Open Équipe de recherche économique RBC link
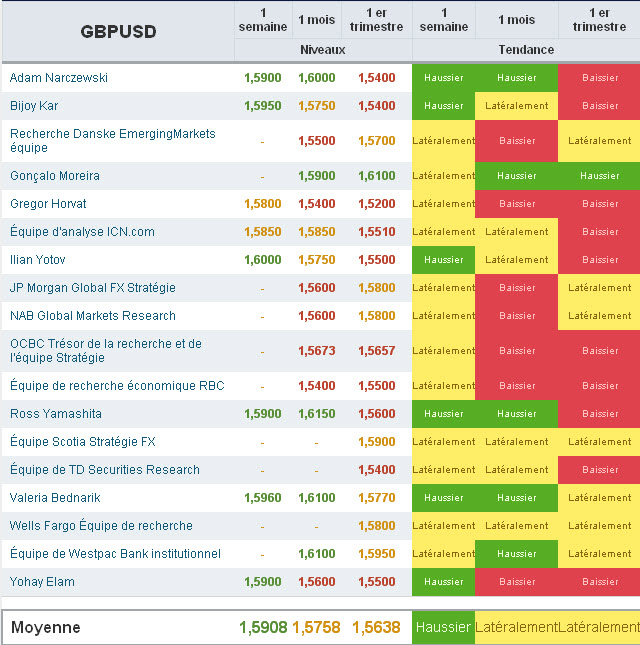The width and height of the screenshot is (640, 645). pos(117,385)
